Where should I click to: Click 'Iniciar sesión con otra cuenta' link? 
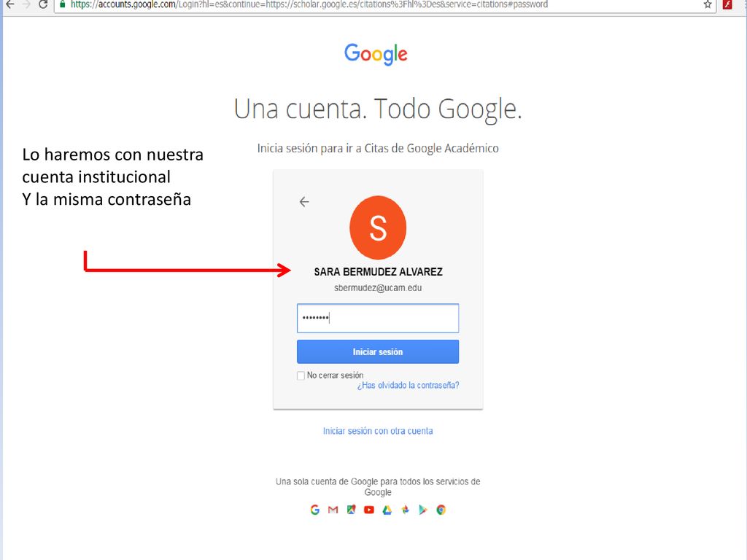pyautogui.click(x=378, y=431)
